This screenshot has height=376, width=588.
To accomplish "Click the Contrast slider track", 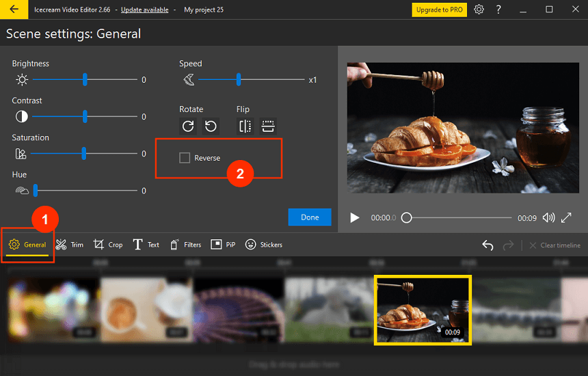I will 85,117.
